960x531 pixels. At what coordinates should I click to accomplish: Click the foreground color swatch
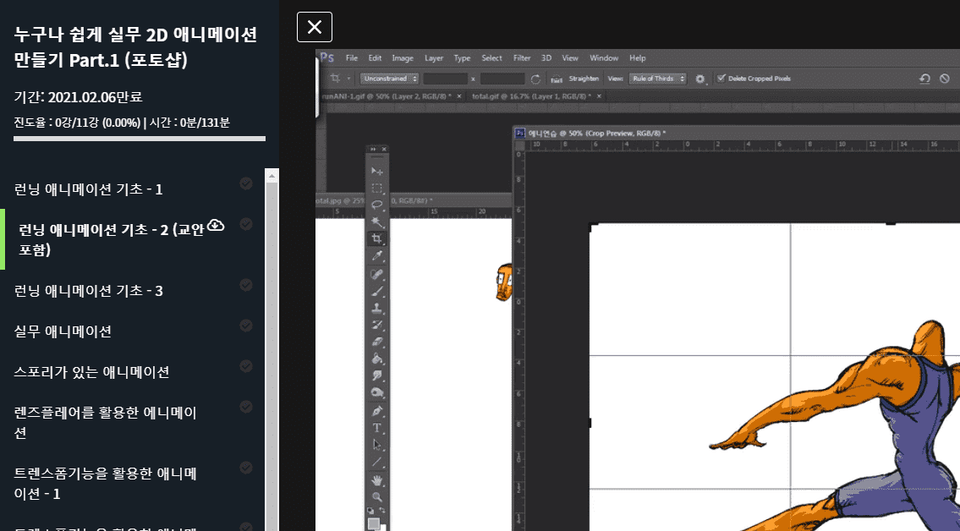coord(373,524)
